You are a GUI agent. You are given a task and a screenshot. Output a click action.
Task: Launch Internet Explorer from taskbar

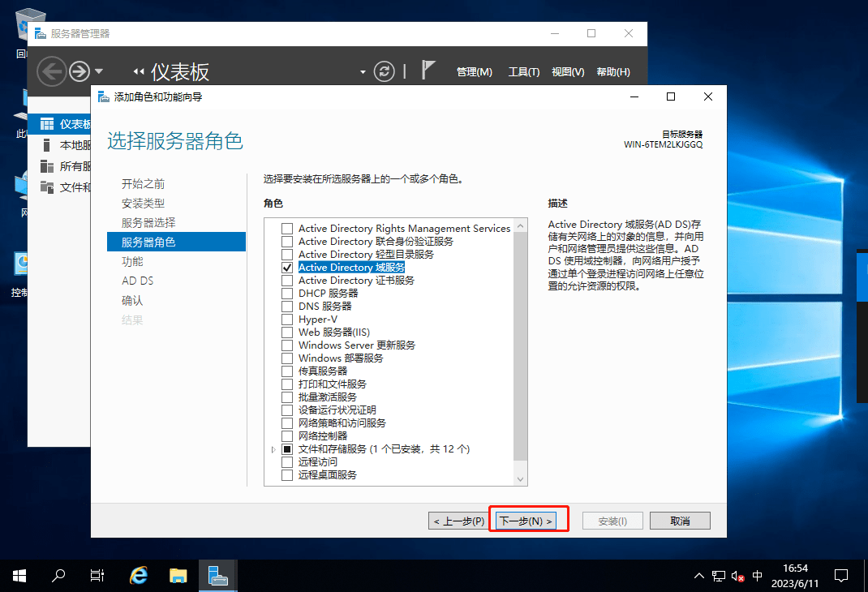tap(139, 576)
